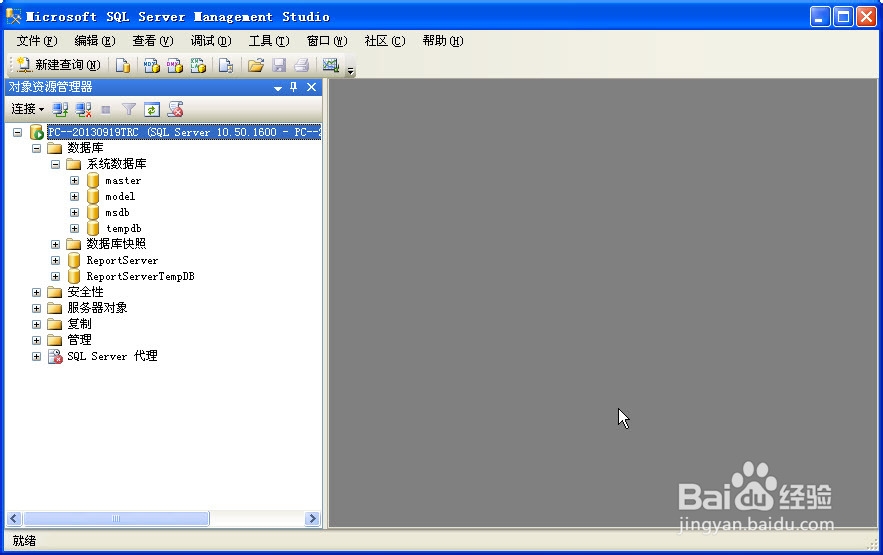This screenshot has height=555, width=883.
Task: Click the tempdb database cylinder icon
Action: (x=93, y=229)
